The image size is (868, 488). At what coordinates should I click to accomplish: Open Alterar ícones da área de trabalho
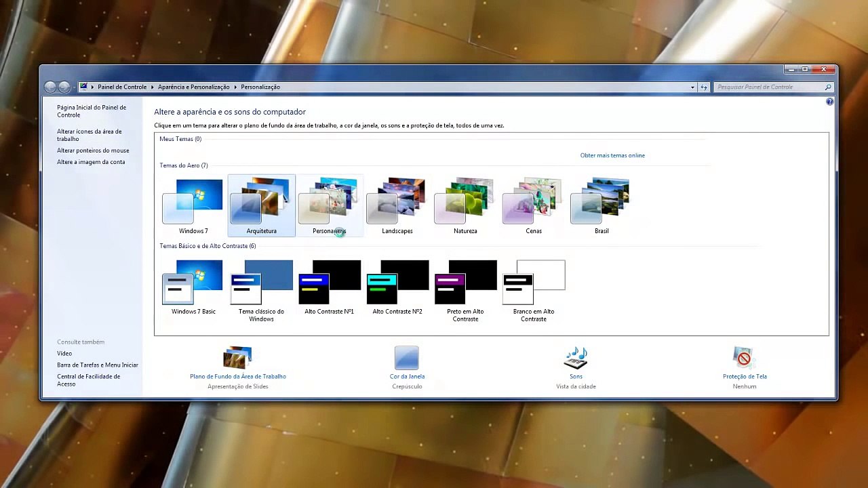[90, 135]
